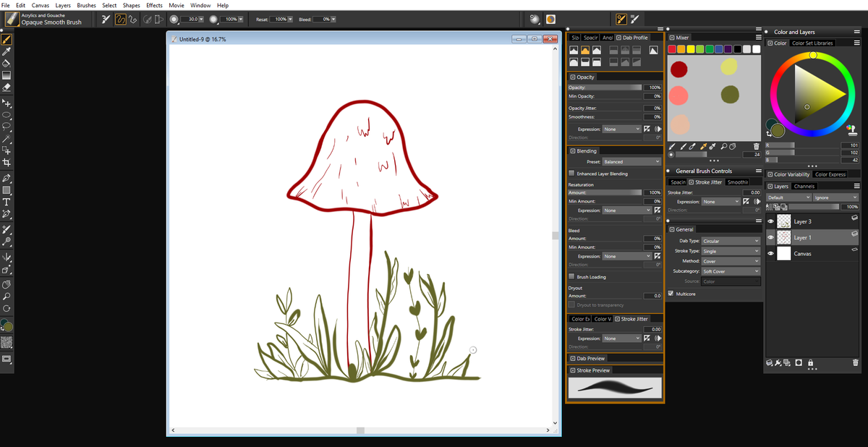The image size is (868, 447).
Task: Open the brush size dropdown
Action: pos(200,19)
